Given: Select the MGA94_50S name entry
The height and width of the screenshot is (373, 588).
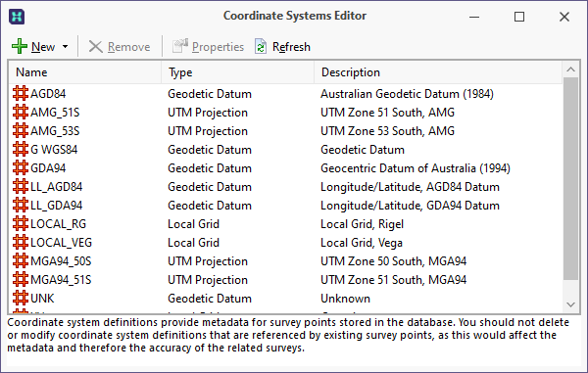Looking at the screenshot, I should [x=61, y=261].
